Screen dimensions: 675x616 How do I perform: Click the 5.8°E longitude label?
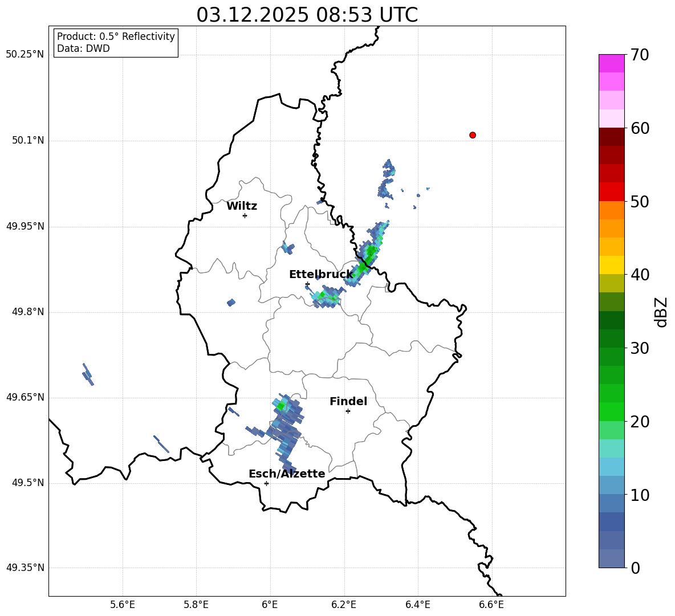tap(196, 605)
